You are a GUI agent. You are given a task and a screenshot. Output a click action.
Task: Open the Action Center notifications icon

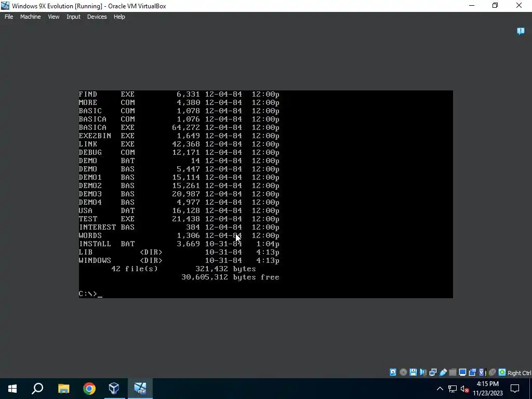click(515, 389)
